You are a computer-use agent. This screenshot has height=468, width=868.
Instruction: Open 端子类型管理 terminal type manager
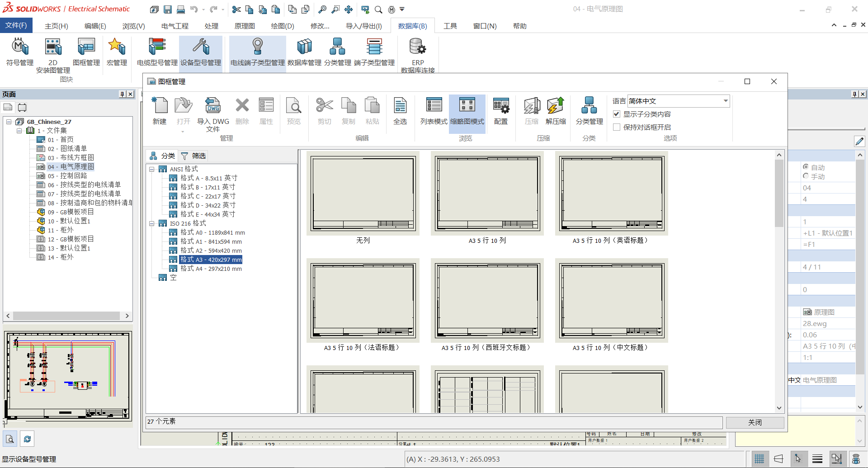374,52
